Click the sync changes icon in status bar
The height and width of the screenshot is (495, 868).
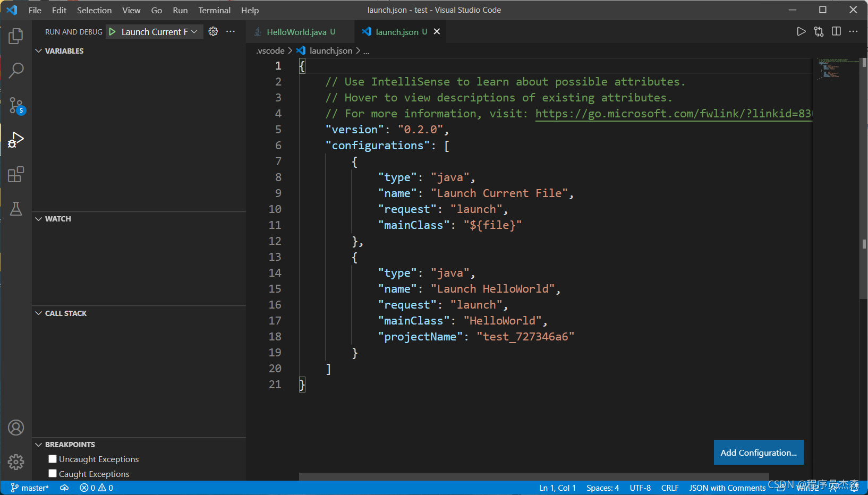[x=64, y=488]
